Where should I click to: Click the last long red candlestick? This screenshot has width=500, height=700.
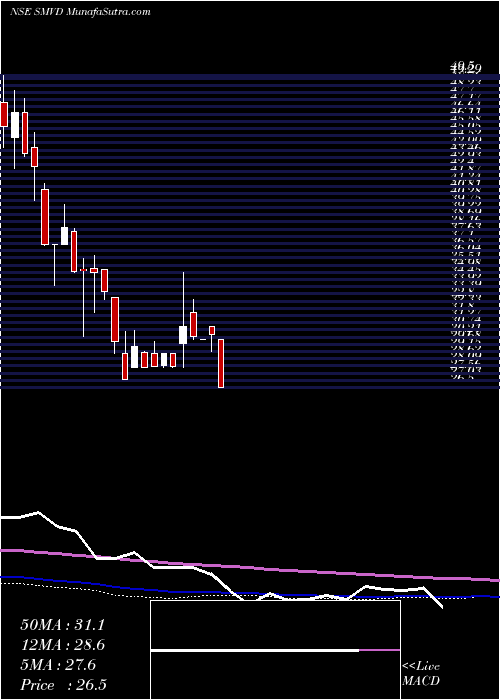tap(221, 363)
